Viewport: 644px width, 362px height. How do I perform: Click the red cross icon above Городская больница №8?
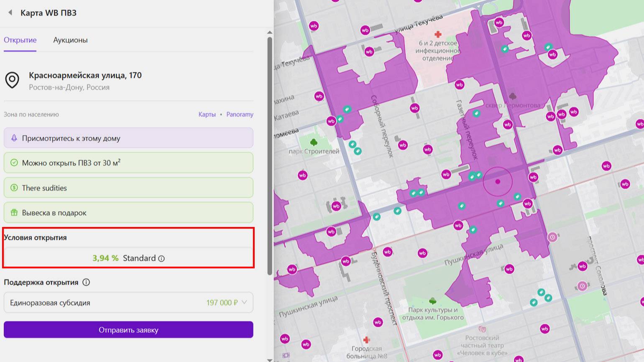[x=367, y=340]
